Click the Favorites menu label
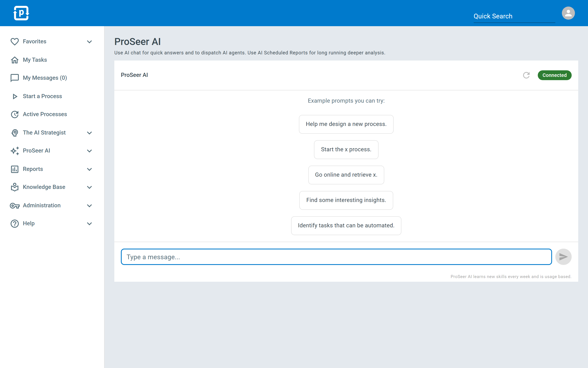 point(35,41)
